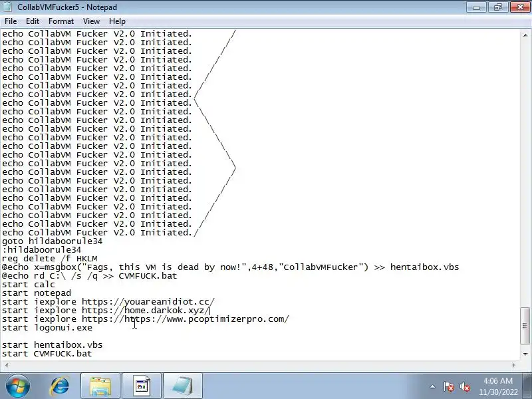Viewport: 532px width, 399px height.
Task: Click the line 'goto hildaboorule34'
Action: pos(53,241)
